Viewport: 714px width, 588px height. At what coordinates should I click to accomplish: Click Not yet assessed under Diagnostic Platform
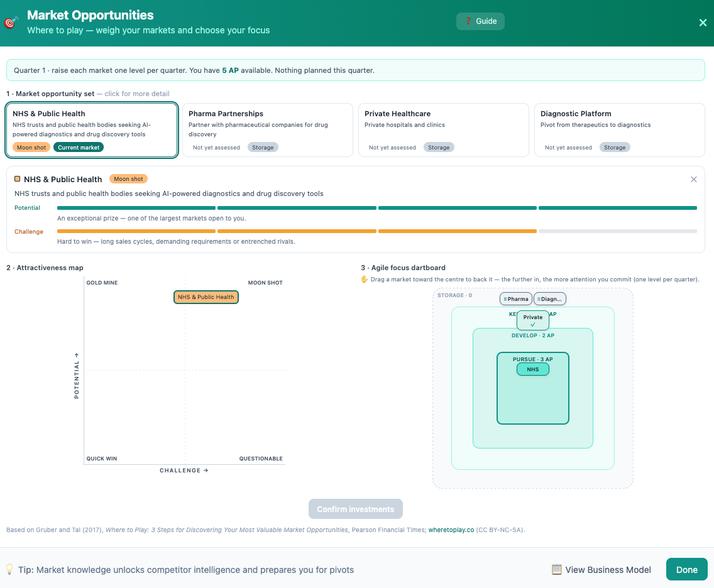(568, 148)
